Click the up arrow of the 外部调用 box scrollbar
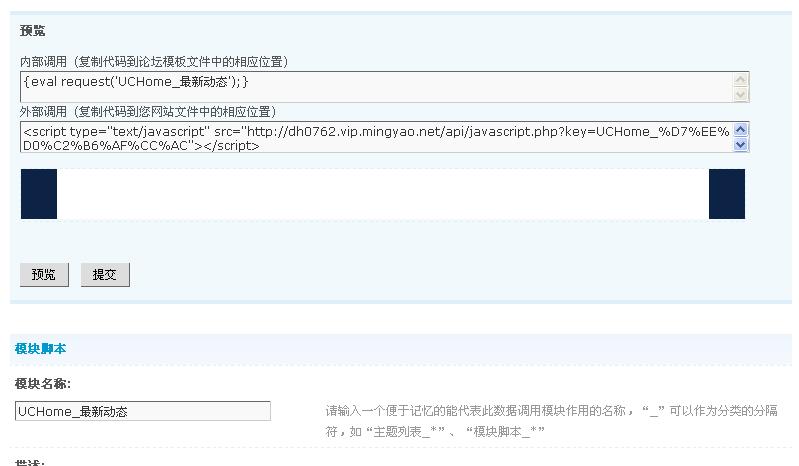The width and height of the screenshot is (799, 466). pos(740,129)
